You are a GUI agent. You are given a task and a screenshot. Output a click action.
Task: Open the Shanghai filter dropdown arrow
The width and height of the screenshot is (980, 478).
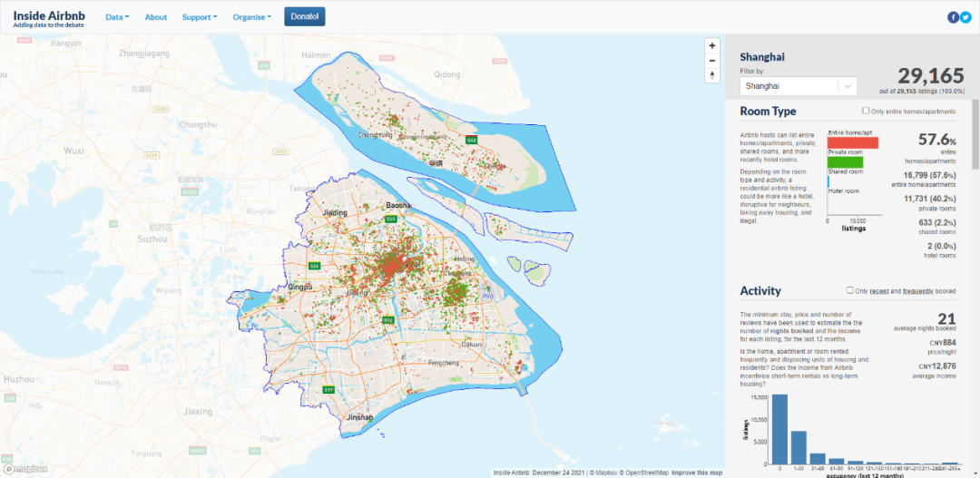coord(848,86)
